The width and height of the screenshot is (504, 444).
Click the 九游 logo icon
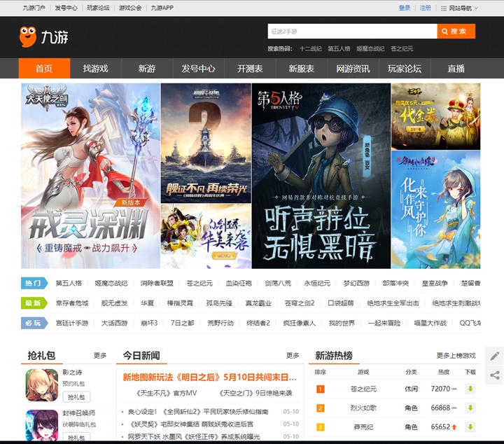28,36
